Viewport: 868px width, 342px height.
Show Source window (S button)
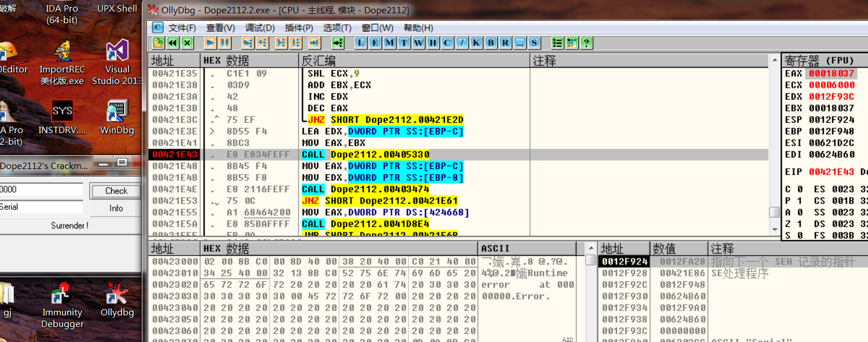(534, 43)
